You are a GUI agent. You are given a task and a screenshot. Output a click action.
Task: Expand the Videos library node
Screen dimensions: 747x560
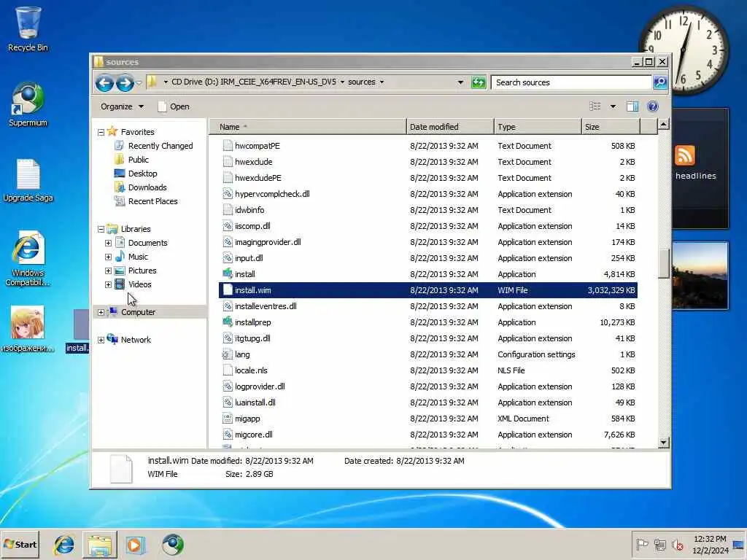pyautogui.click(x=108, y=285)
